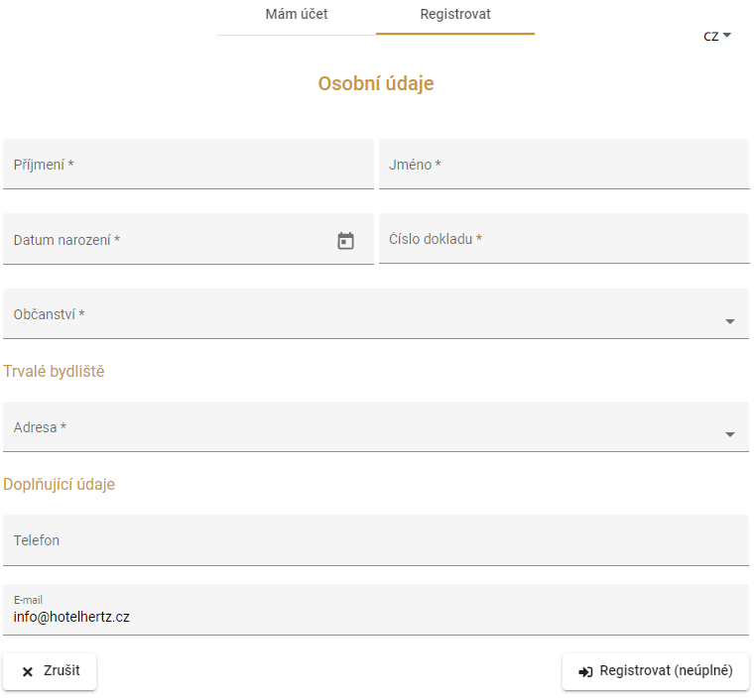Image resolution: width=755 pixels, height=700 pixels.
Task: Open the Adresa select field
Action: click(x=376, y=426)
